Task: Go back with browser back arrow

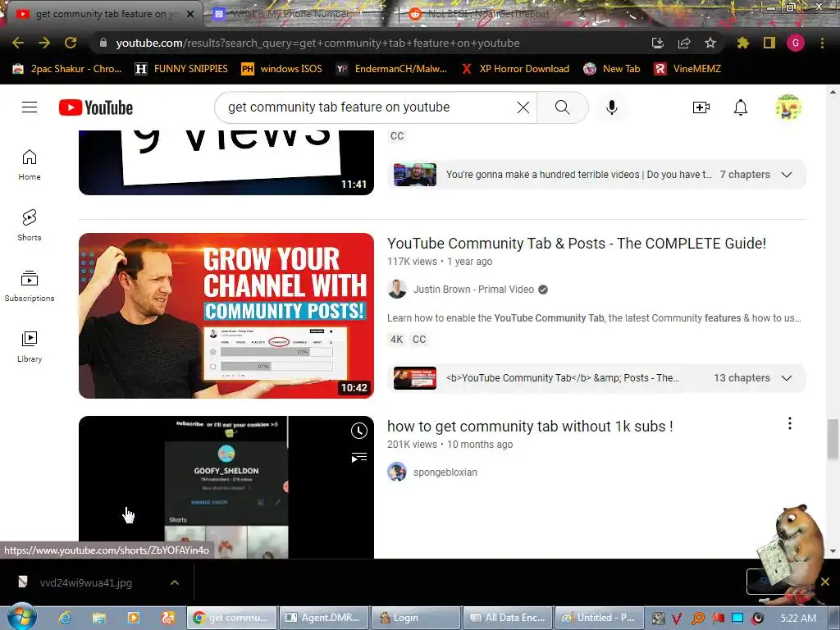Action: [x=18, y=43]
